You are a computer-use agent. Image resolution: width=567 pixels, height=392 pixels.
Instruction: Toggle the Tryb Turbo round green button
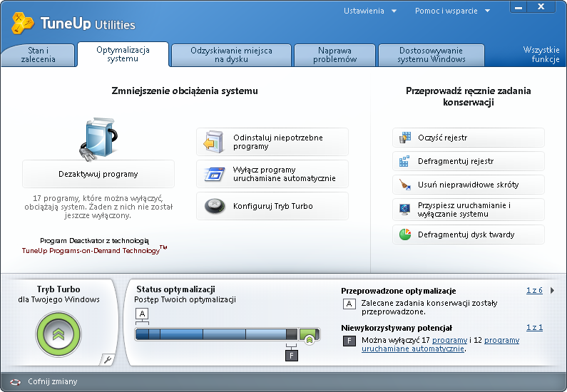coord(58,334)
